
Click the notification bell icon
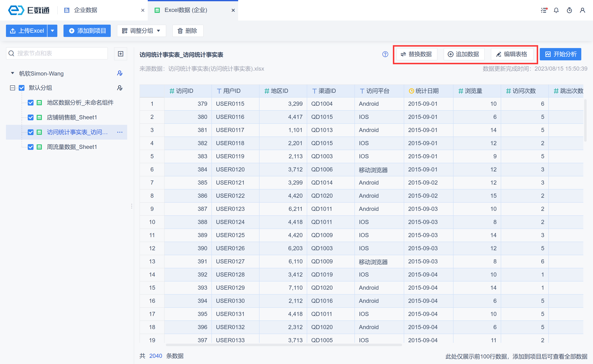(556, 10)
